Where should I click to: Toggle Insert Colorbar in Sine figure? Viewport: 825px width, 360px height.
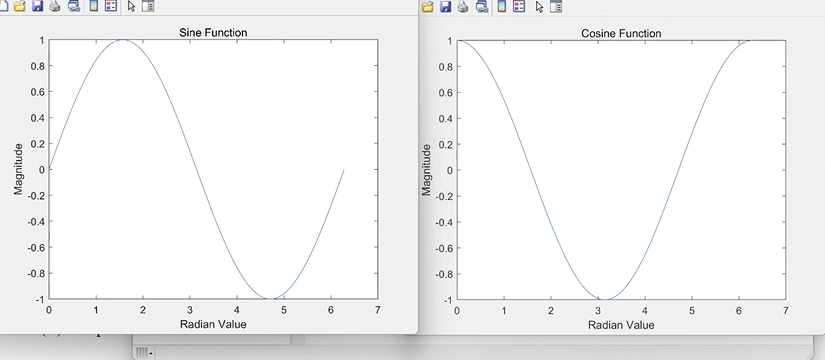pos(94,6)
